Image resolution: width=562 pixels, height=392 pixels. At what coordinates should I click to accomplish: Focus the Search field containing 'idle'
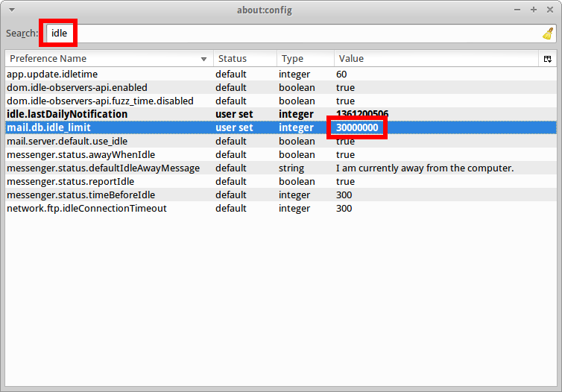(x=298, y=34)
